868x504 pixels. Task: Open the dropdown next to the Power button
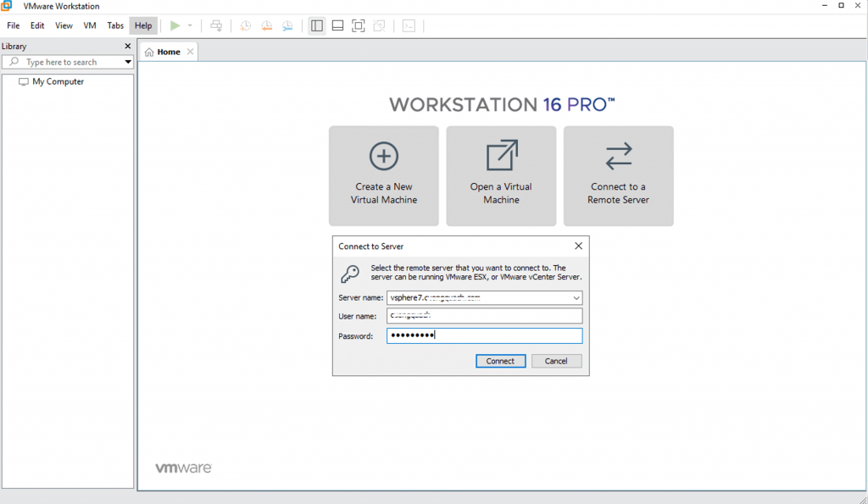(188, 25)
